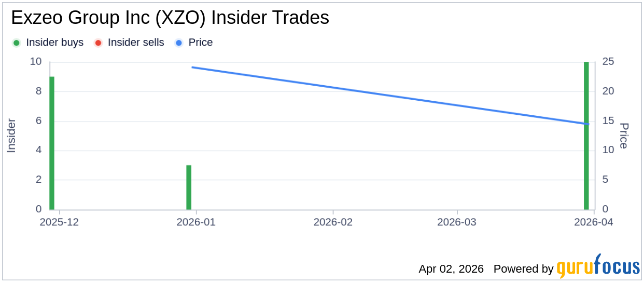Click the Insider y-axis title

(x=11, y=136)
